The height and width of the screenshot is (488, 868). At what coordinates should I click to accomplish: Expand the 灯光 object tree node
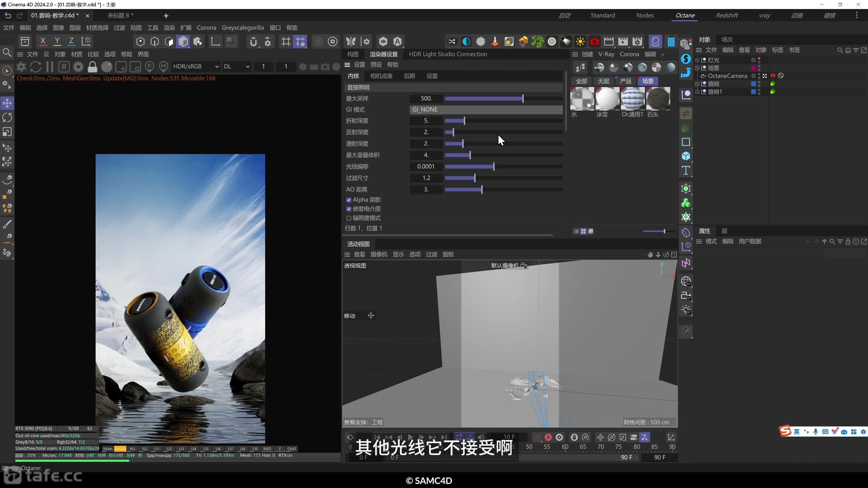(x=697, y=60)
